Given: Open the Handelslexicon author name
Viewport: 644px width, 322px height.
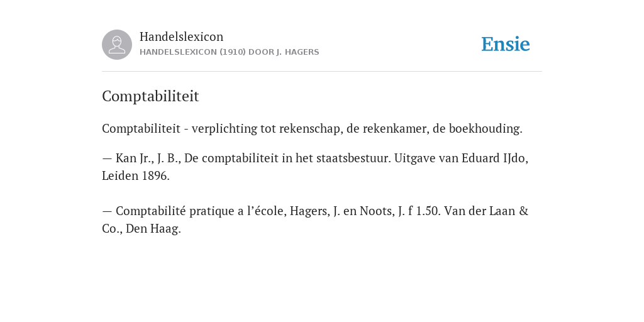Looking at the screenshot, I should pos(182,36).
